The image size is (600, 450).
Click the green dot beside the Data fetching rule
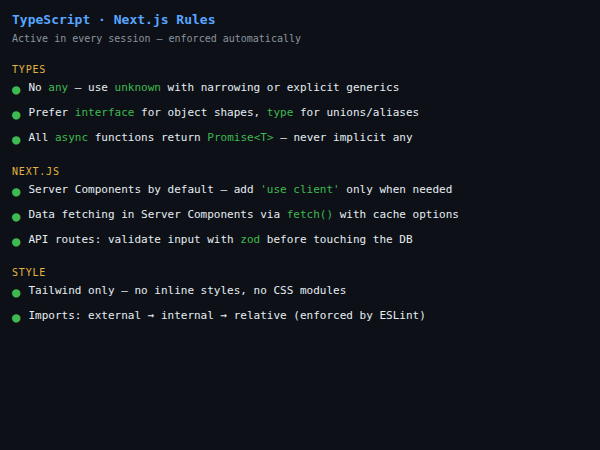tap(16, 217)
